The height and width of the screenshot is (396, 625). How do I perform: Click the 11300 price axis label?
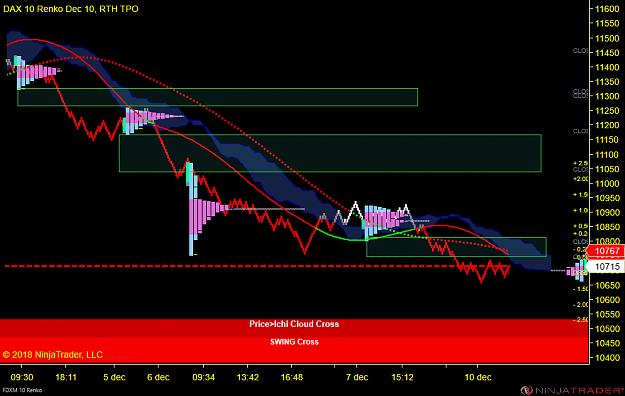[607, 96]
